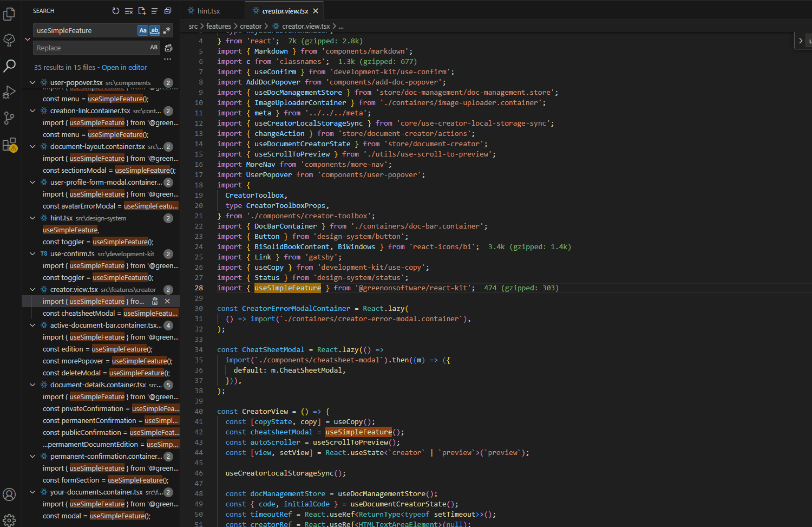
Task: Open the tree-with-checkmark view in activity bar
Action: click(x=9, y=40)
